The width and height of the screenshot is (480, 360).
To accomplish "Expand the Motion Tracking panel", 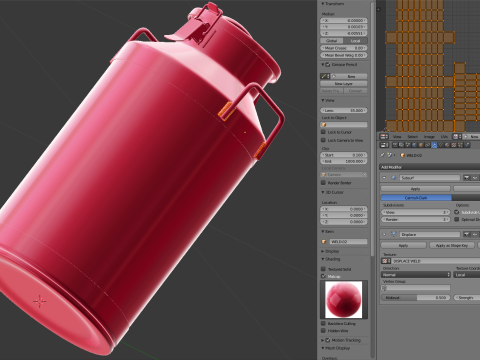I will pyautogui.click(x=322, y=340).
